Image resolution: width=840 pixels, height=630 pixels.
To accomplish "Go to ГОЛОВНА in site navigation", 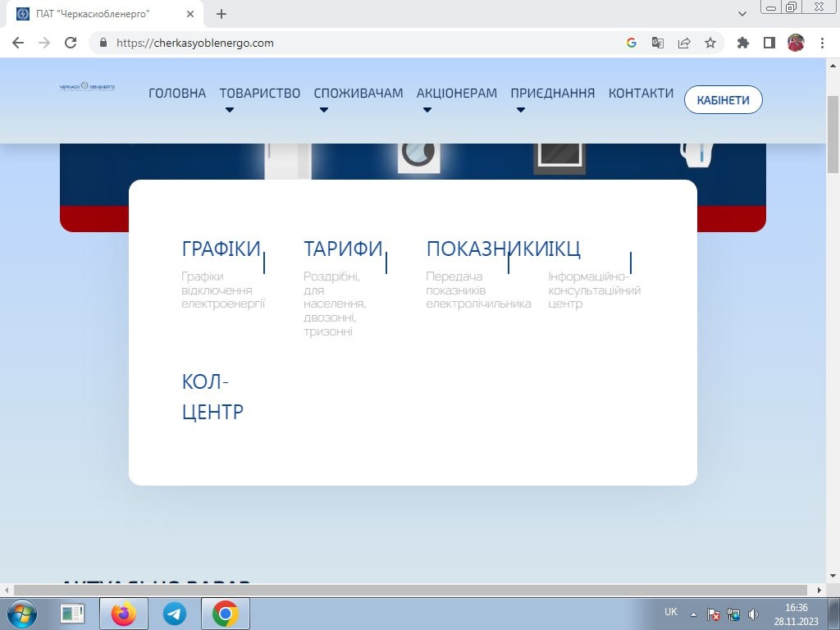I will [177, 94].
